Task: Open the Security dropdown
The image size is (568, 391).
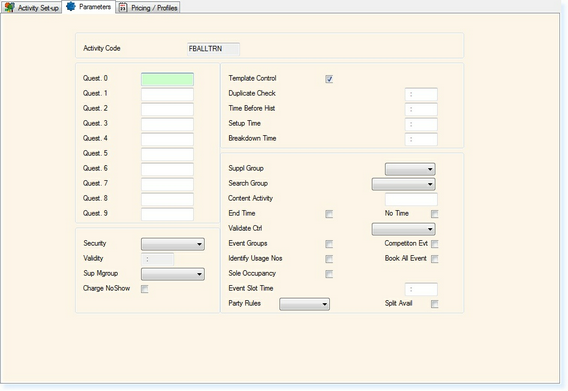Action: pyautogui.click(x=173, y=244)
